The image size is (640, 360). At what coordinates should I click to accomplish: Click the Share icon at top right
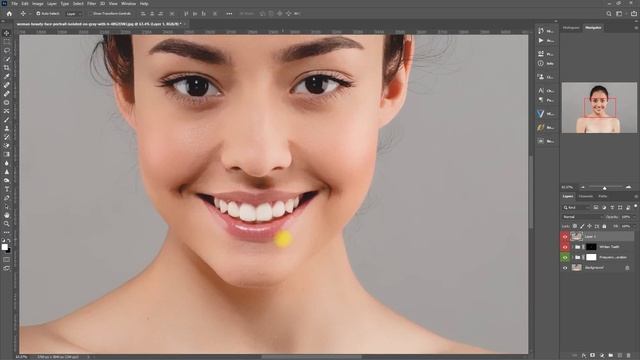click(633, 13)
